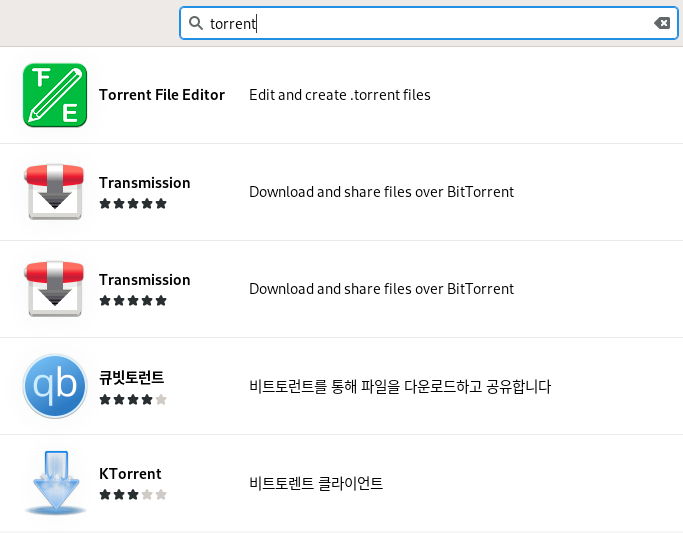Click 큐빗토런트 four-star rating
This screenshot has height=533, width=683.
pos(133,399)
